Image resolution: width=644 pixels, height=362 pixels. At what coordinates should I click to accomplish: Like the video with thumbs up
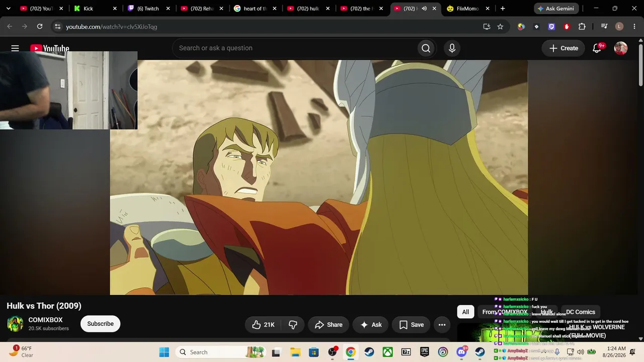pos(263,325)
